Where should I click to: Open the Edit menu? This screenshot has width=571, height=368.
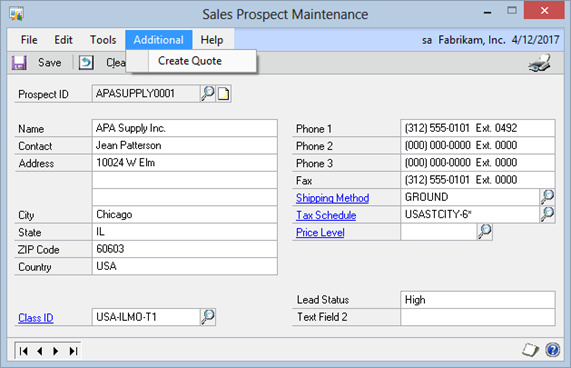coord(63,40)
